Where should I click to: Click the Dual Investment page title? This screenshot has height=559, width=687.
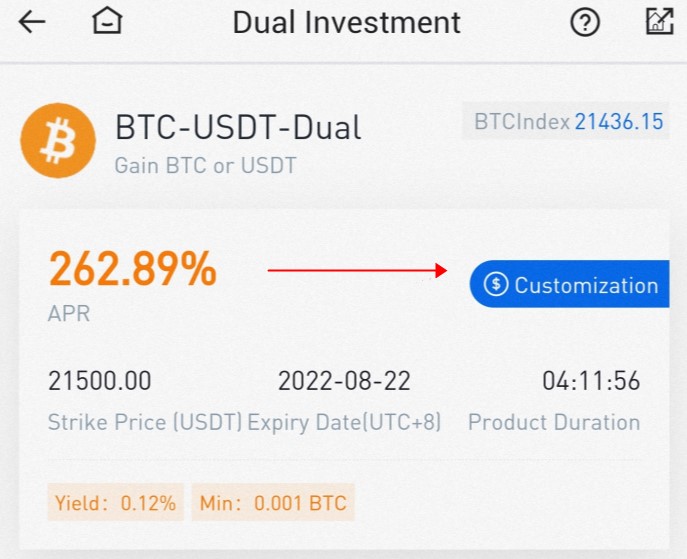(346, 22)
